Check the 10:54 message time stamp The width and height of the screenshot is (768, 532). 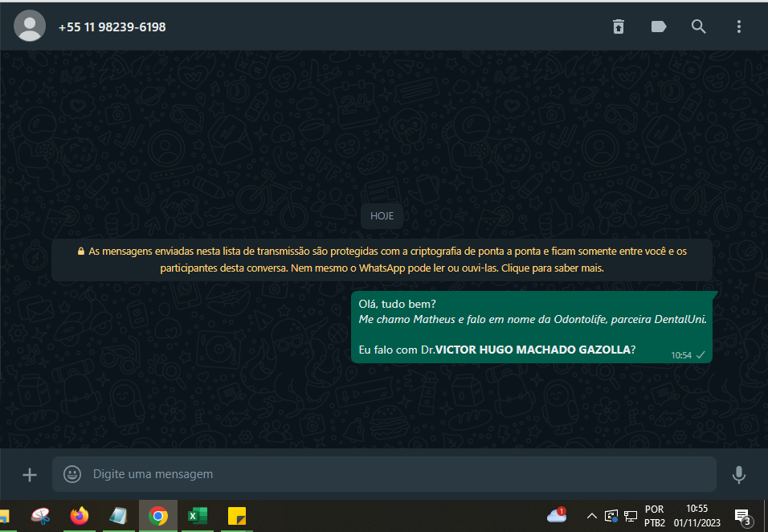point(680,355)
